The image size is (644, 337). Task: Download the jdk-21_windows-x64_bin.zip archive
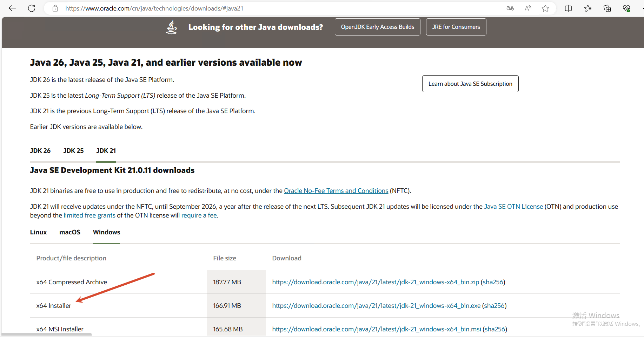(x=376, y=282)
